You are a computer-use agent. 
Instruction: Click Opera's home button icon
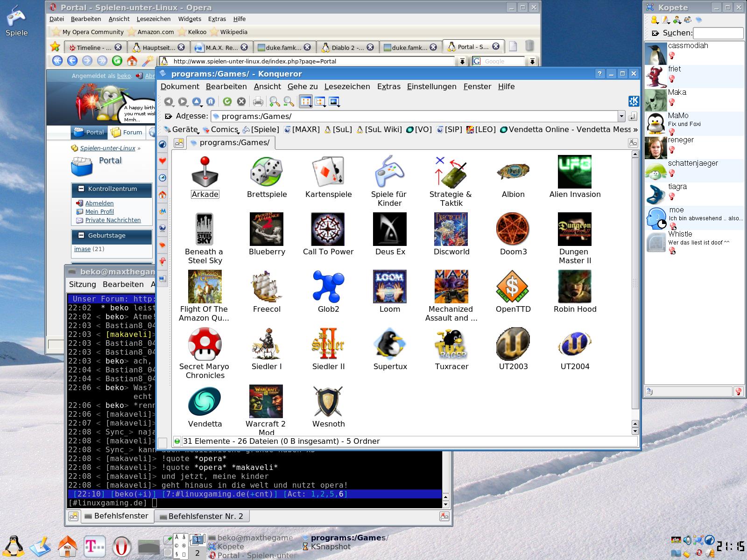(132, 61)
